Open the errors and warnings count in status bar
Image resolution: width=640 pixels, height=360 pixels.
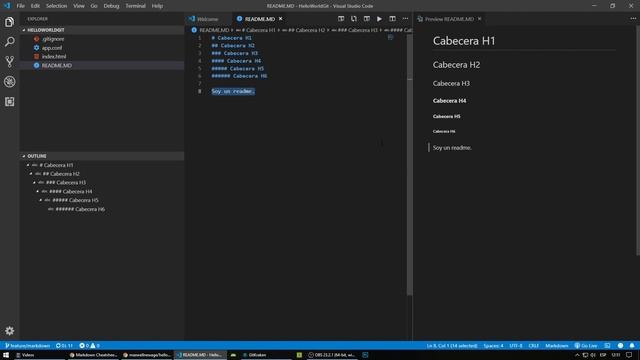pos(89,346)
